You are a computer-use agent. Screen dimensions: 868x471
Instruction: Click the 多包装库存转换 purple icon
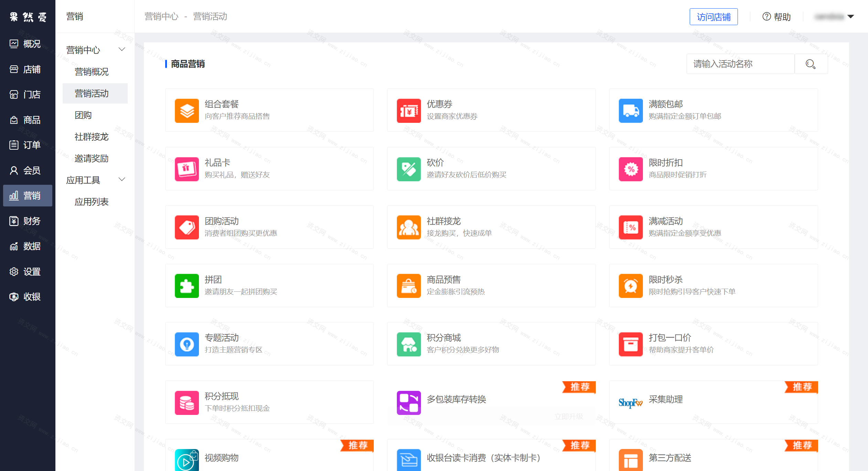(x=409, y=403)
